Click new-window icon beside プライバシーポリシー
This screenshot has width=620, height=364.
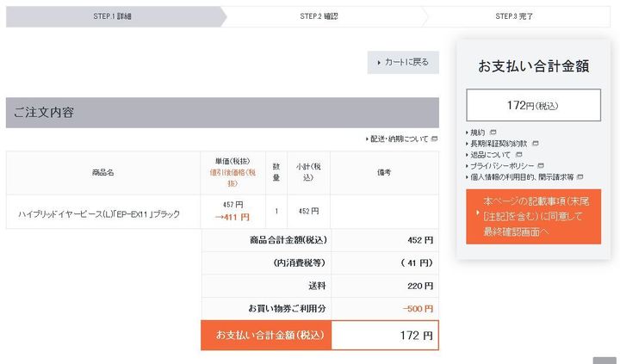coord(541,165)
